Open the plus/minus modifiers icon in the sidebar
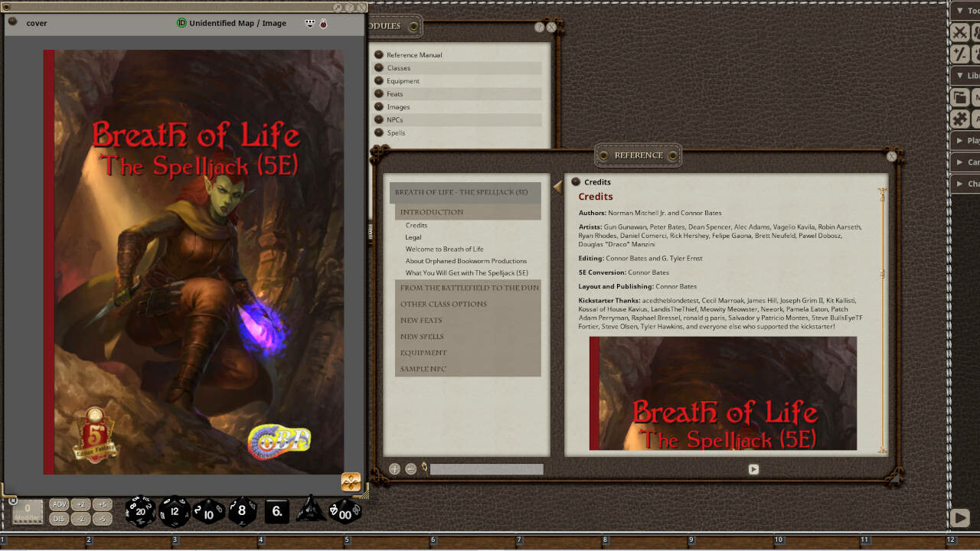The width and height of the screenshot is (980, 551). point(959,54)
